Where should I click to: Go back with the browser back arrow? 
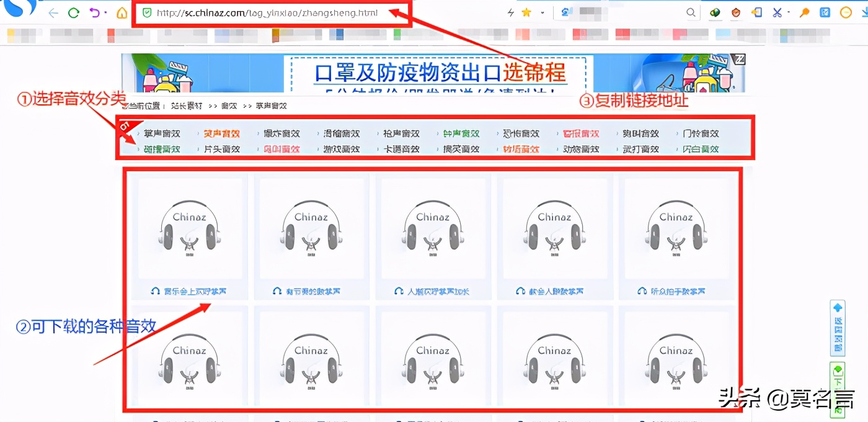[x=54, y=12]
